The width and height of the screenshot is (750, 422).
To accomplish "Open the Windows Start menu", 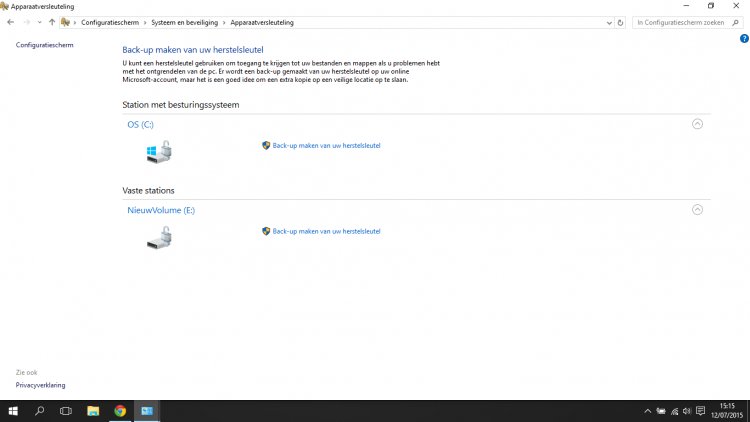I will (13, 411).
